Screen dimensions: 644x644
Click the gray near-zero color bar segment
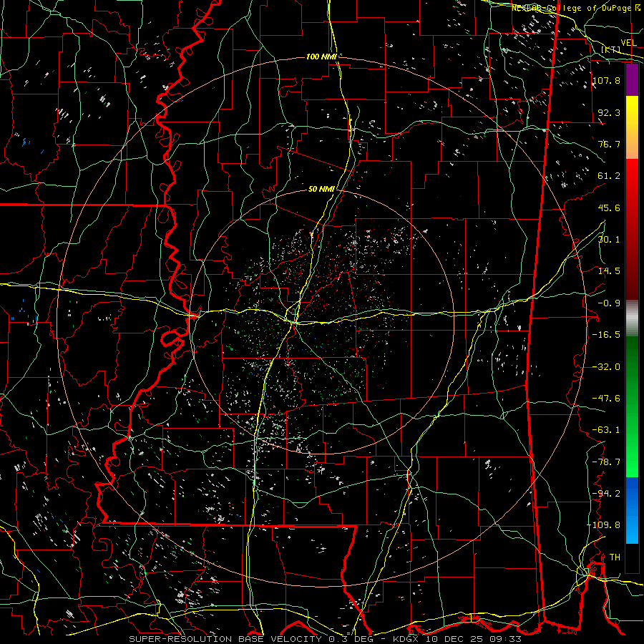(632, 318)
